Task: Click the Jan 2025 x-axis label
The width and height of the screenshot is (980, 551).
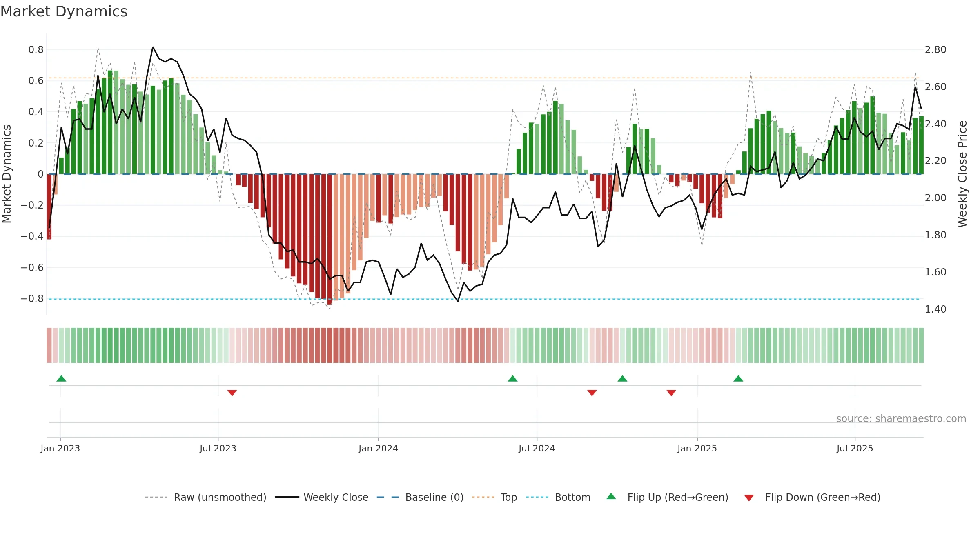Action: [x=697, y=448]
